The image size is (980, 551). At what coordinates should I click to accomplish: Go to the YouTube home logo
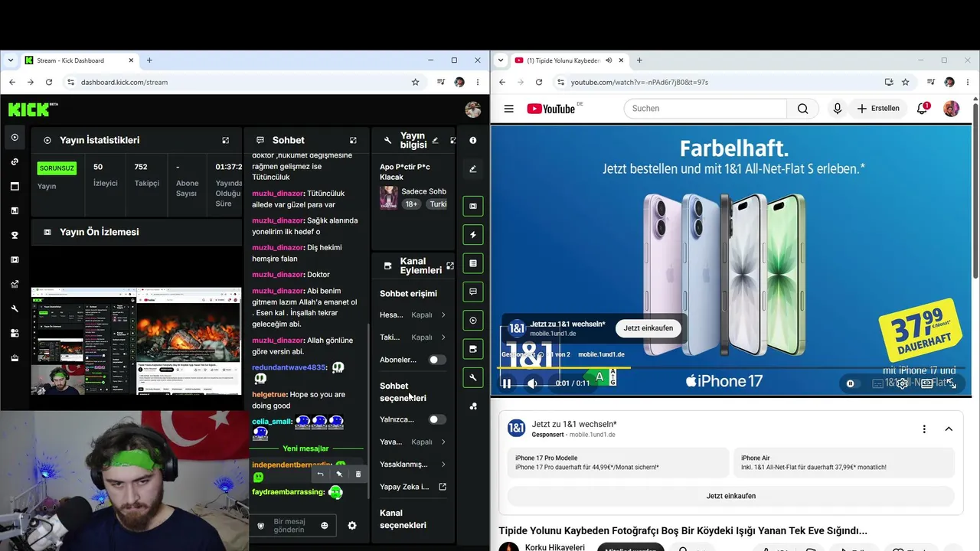click(551, 109)
